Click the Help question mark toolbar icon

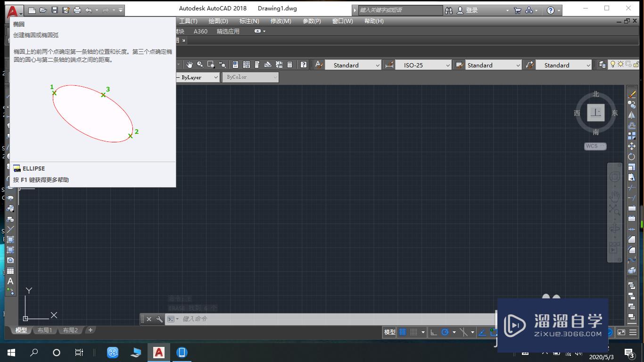click(x=304, y=65)
